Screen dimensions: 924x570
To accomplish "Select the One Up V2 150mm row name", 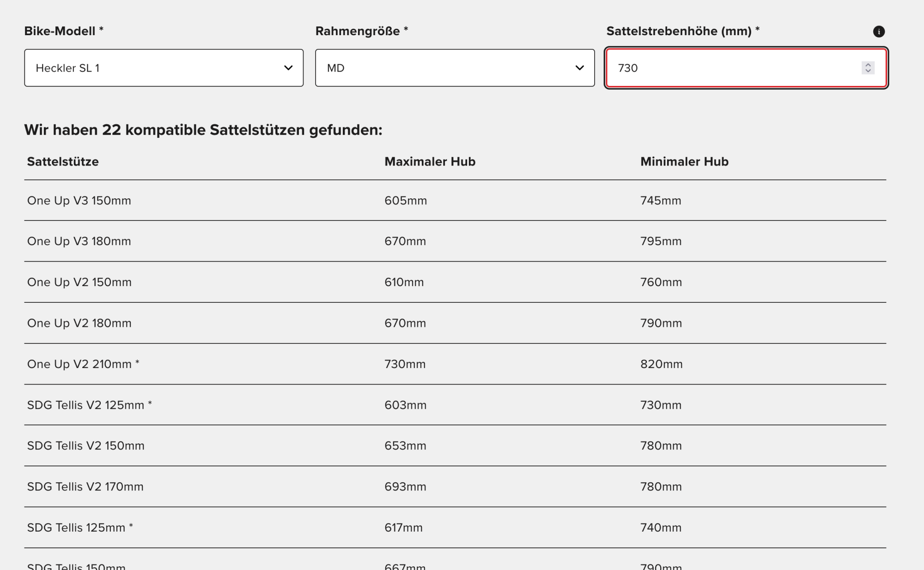I will tap(79, 282).
